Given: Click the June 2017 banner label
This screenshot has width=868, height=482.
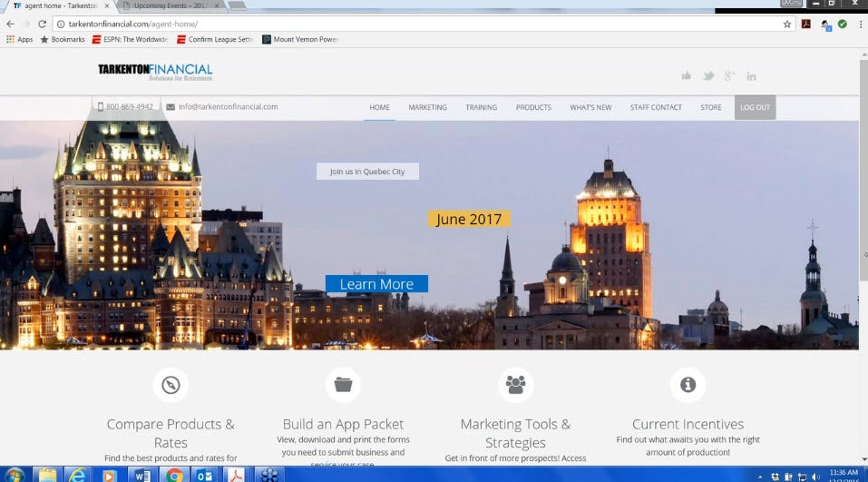Looking at the screenshot, I should coord(469,219).
